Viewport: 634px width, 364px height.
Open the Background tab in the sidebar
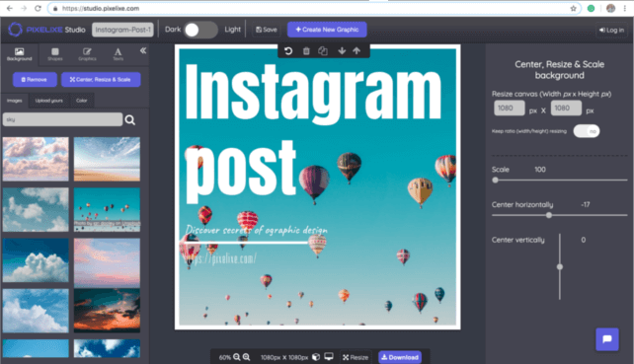(x=19, y=54)
